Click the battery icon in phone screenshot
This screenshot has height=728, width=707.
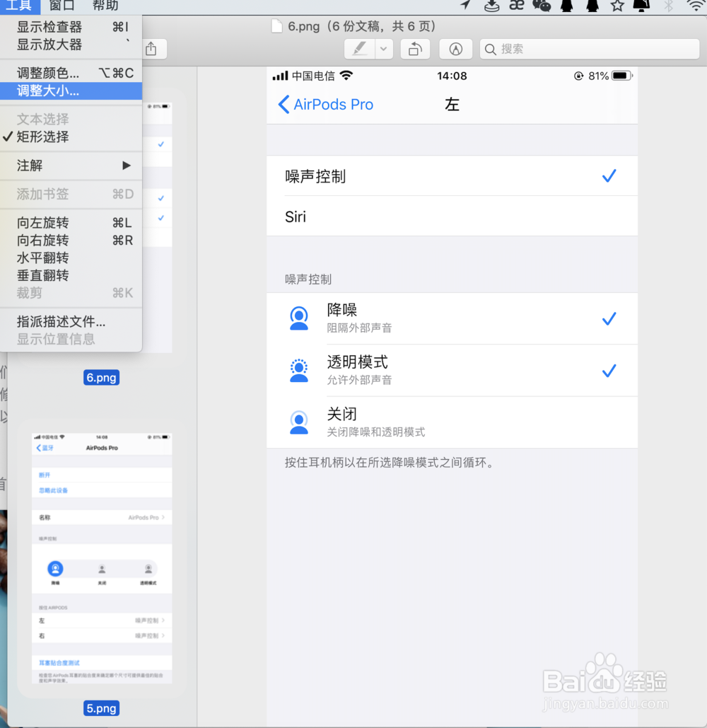click(621, 76)
